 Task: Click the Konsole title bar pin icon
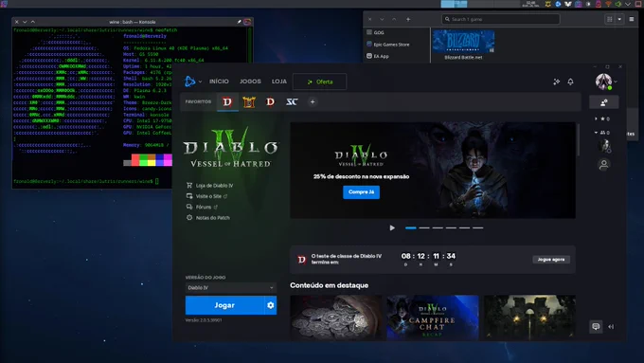[x=239, y=22]
